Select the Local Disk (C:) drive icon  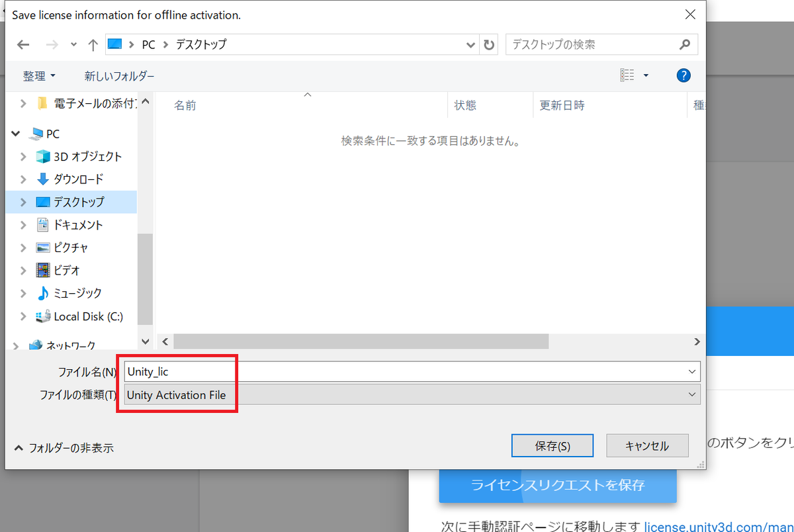point(42,316)
